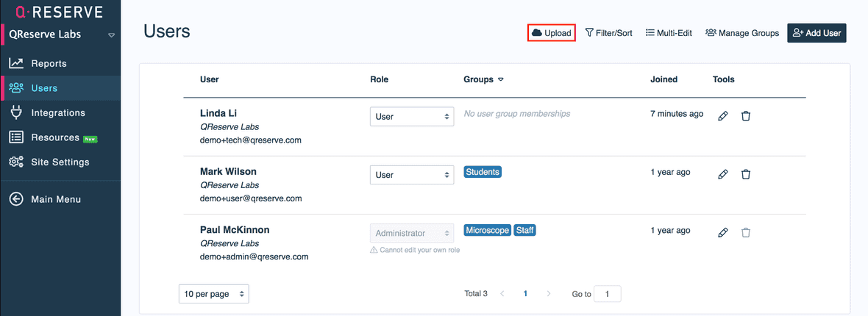Click the trash icon for Linda Li
The height and width of the screenshot is (316, 868).
[x=745, y=116]
